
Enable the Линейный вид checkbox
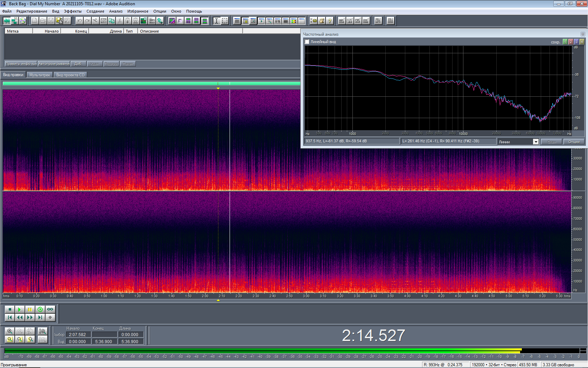click(307, 42)
